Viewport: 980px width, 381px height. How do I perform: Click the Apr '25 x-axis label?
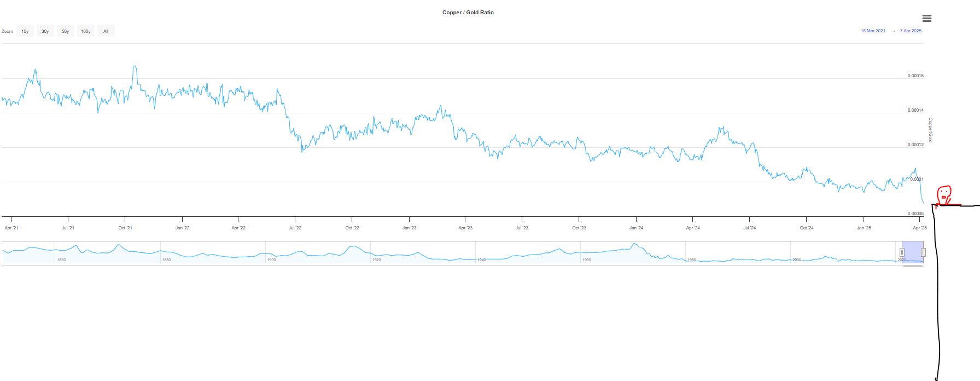coord(920,228)
